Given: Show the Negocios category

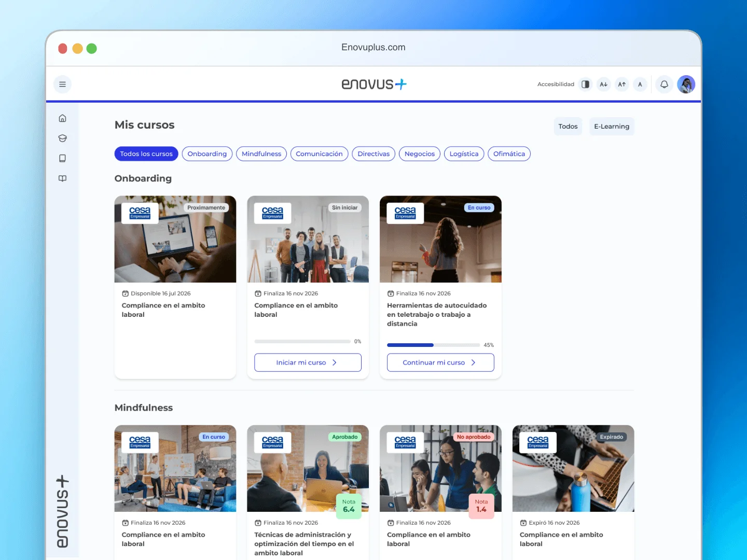Looking at the screenshot, I should coord(420,154).
